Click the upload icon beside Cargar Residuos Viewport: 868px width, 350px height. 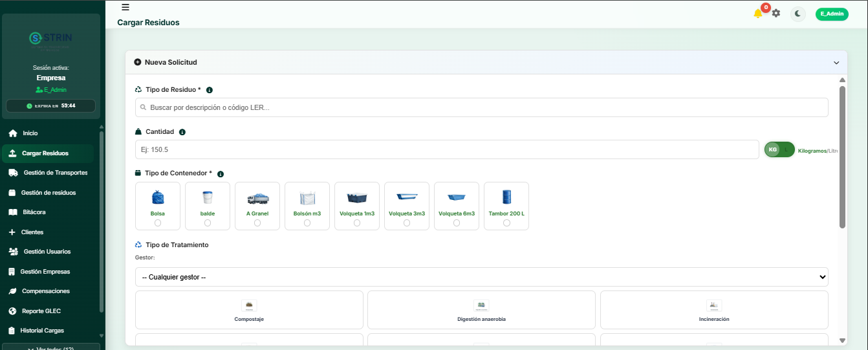coord(12,153)
